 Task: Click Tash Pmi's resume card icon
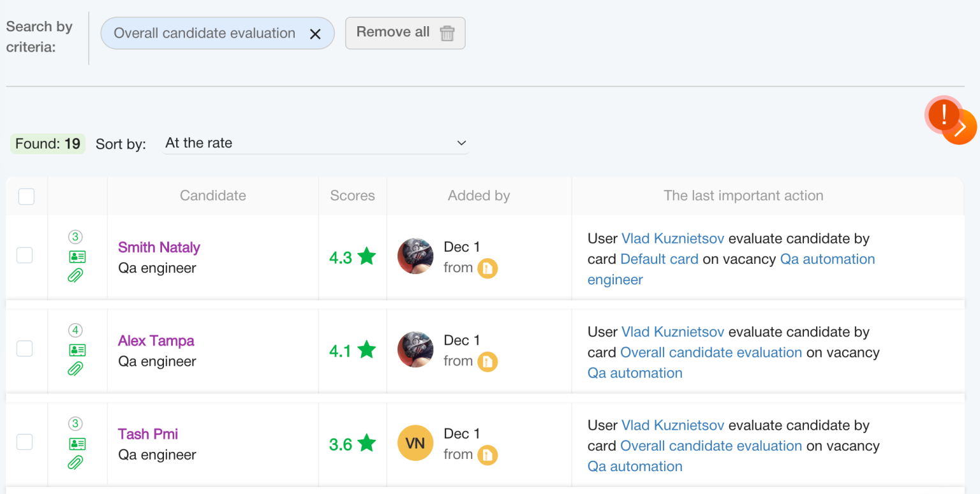click(x=77, y=444)
